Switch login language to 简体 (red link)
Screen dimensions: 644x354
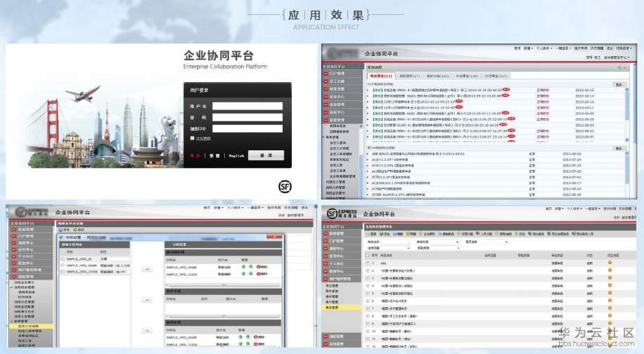(x=195, y=156)
